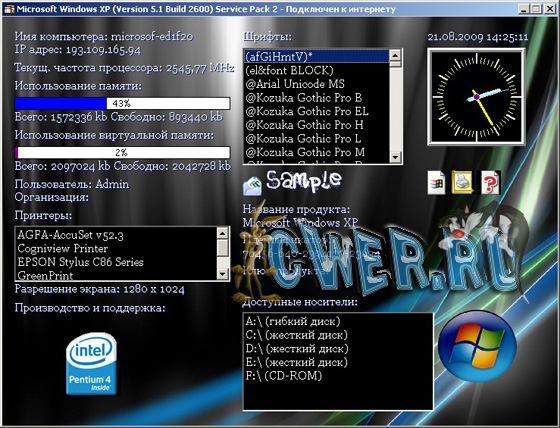Click the title bar application icon
This screenshot has height=428, width=560.
(9, 9)
